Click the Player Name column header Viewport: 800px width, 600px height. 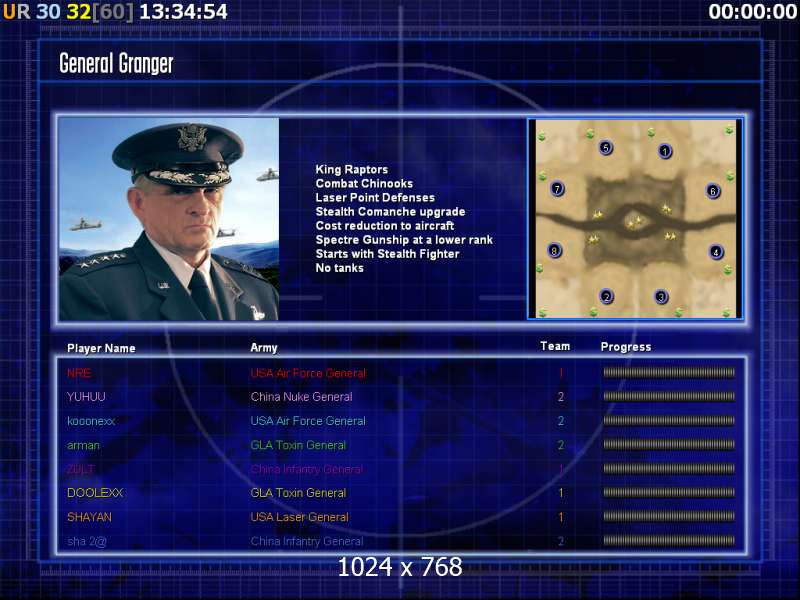click(101, 348)
